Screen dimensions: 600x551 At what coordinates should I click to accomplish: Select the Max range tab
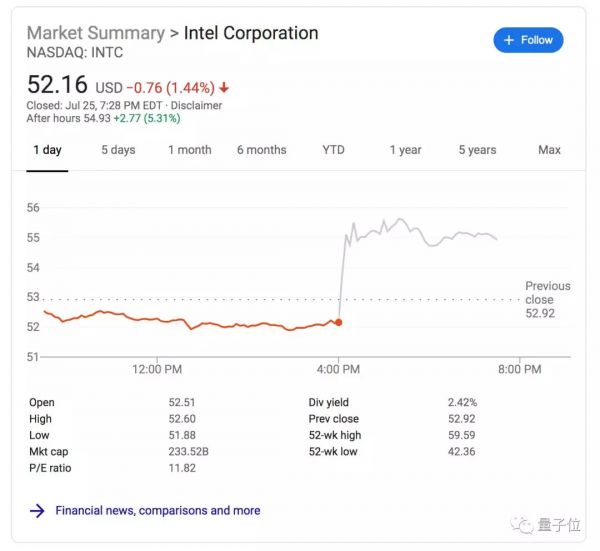point(549,150)
